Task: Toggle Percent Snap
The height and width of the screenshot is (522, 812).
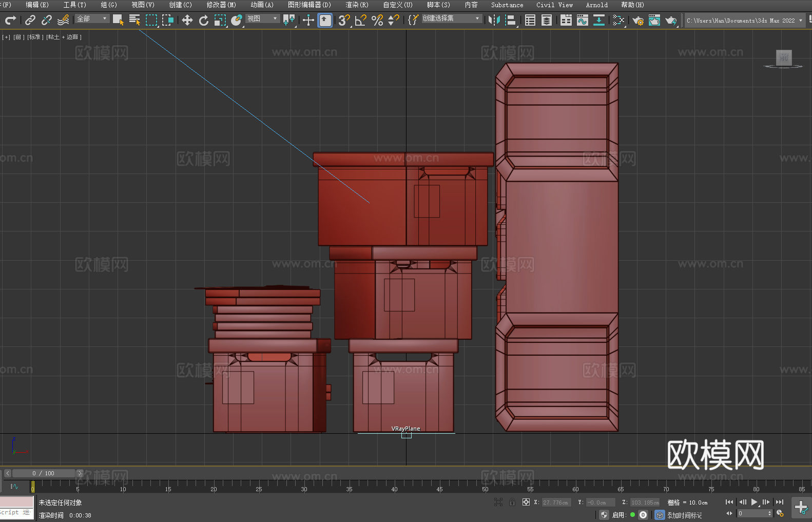Action: pyautogui.click(x=377, y=20)
